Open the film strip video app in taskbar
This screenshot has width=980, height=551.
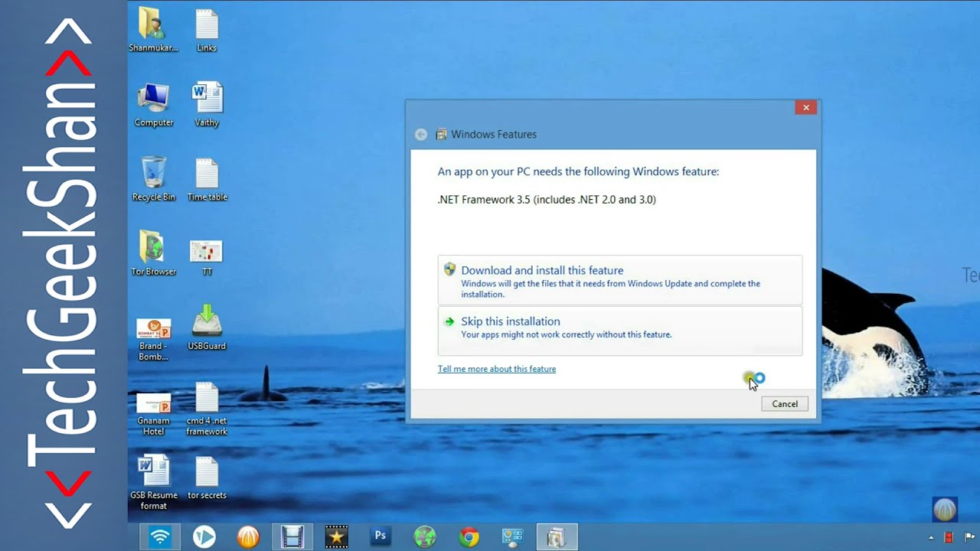tap(292, 537)
